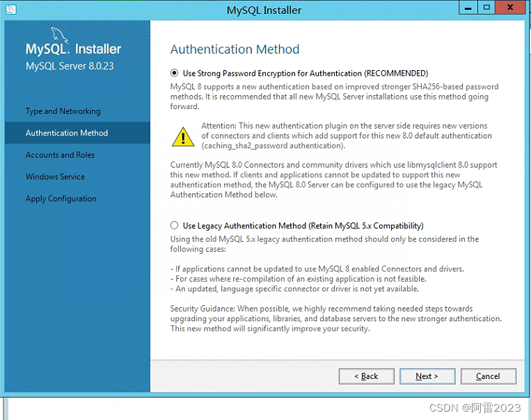
Task: Open Apply Configuration step in sidebar
Action: point(61,199)
